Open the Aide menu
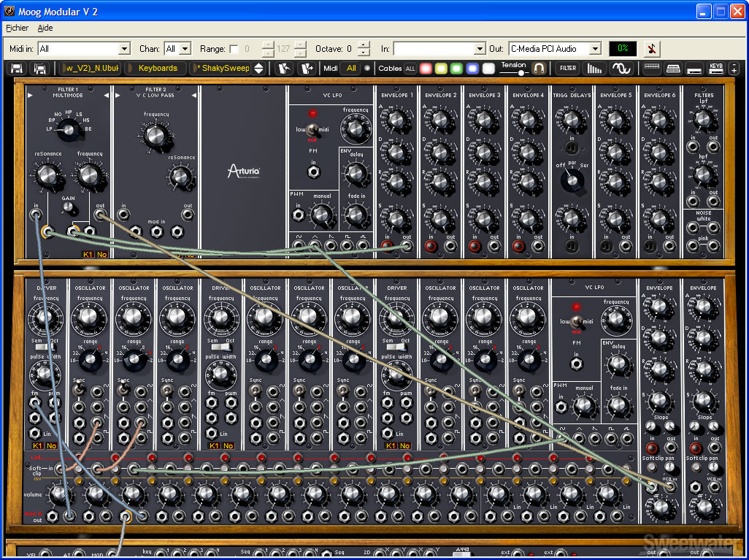 pyautogui.click(x=45, y=28)
